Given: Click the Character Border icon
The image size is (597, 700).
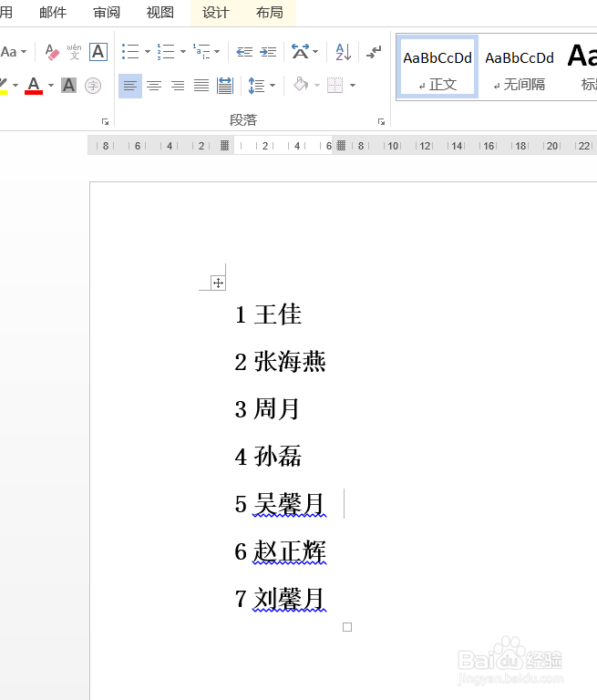Looking at the screenshot, I should (98, 52).
